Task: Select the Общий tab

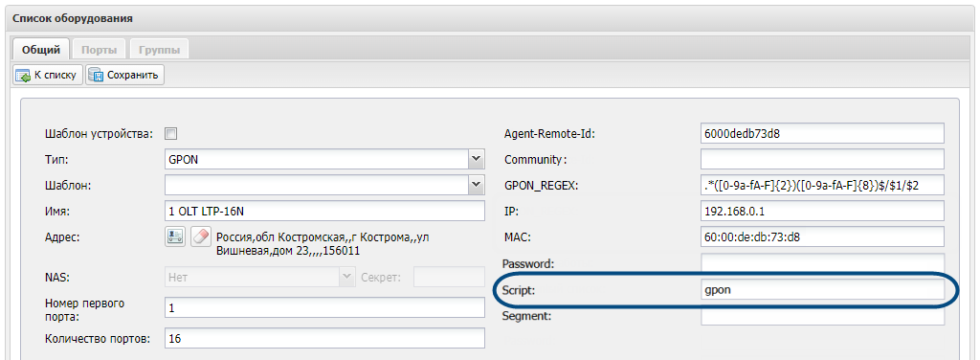Action: click(x=40, y=50)
